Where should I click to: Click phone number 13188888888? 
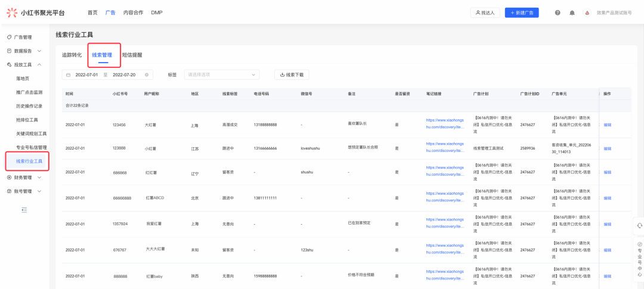265,125
